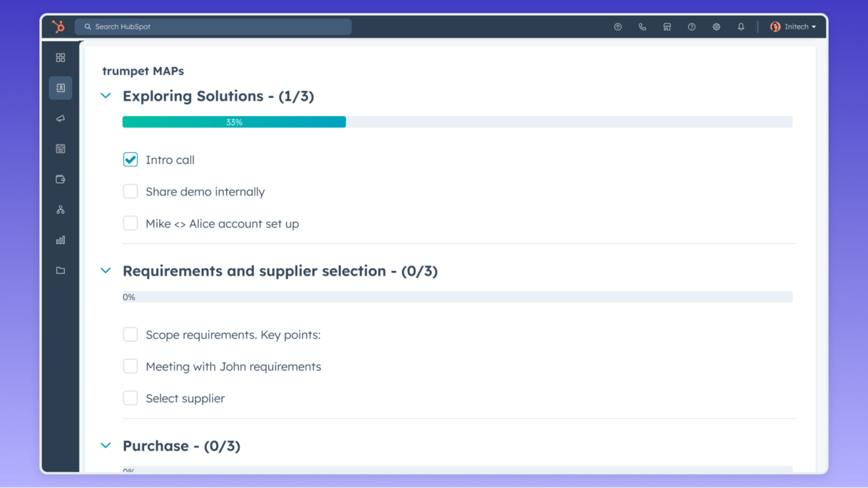Tick the Select supplier checkbox
868x488 pixels.
click(x=130, y=398)
